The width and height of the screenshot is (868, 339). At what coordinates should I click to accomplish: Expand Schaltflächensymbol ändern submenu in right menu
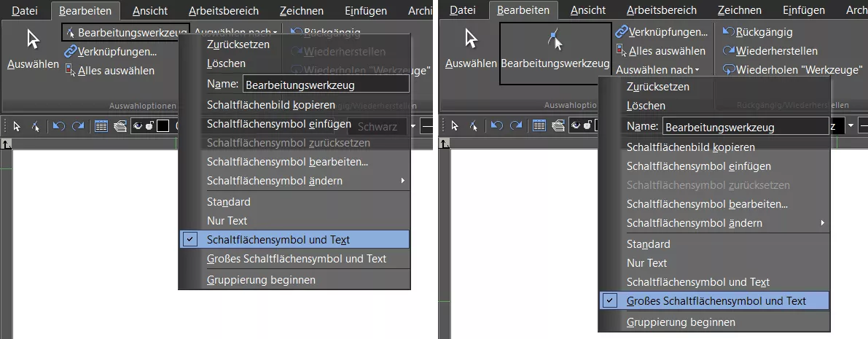[715, 223]
